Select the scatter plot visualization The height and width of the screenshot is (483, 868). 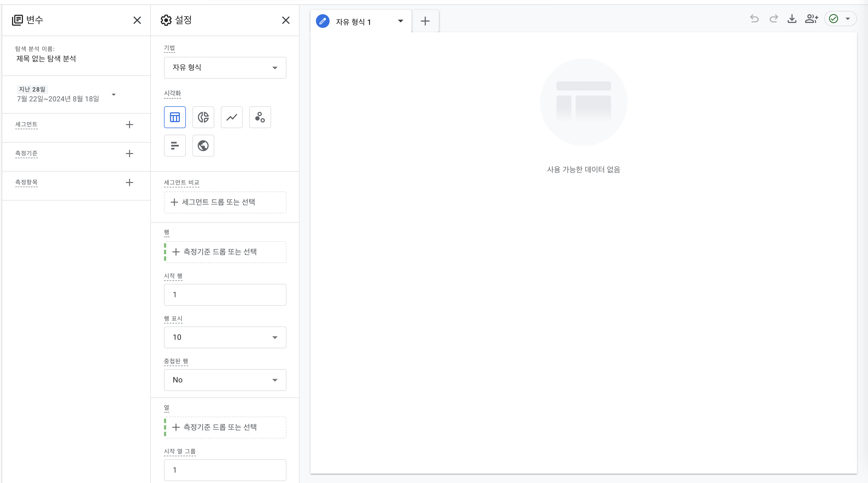coord(260,117)
